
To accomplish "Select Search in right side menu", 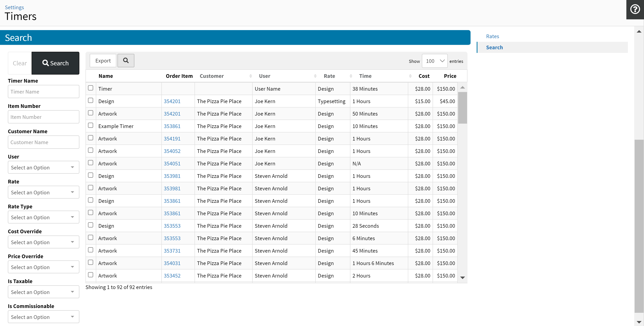I will (x=494, y=48).
